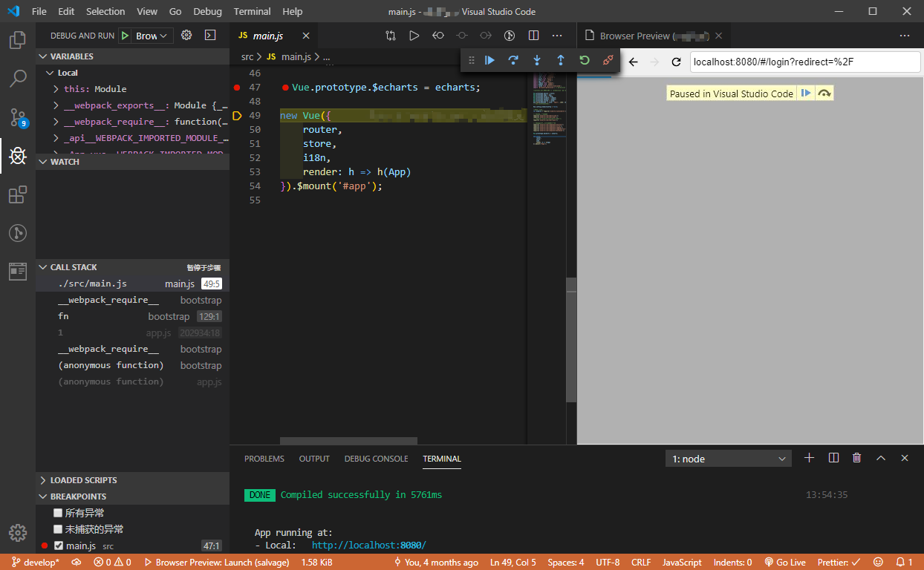Click the CRLF line ending indicator

[x=641, y=563]
